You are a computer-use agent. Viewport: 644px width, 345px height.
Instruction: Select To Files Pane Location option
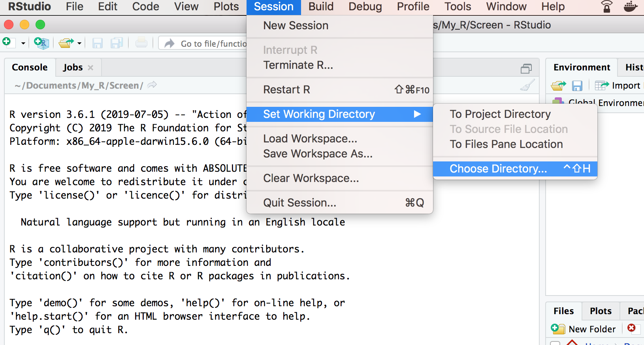[x=506, y=144]
